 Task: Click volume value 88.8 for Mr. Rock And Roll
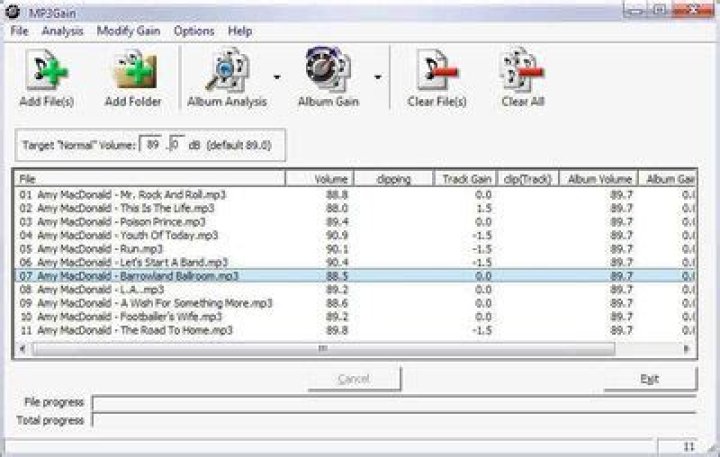click(337, 195)
